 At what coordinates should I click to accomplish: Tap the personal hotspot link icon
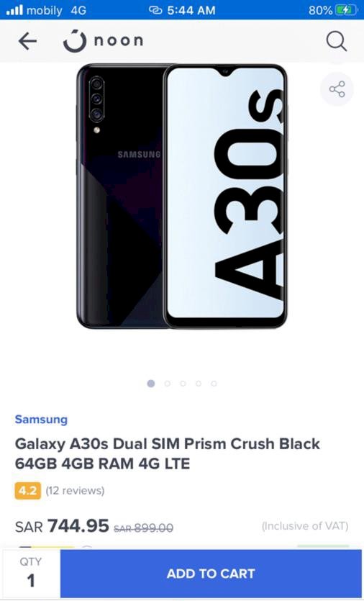click(x=155, y=10)
